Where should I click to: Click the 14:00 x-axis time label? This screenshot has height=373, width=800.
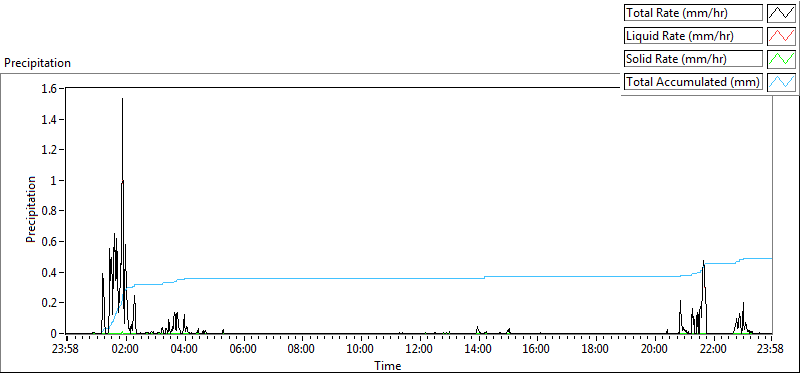(x=478, y=350)
